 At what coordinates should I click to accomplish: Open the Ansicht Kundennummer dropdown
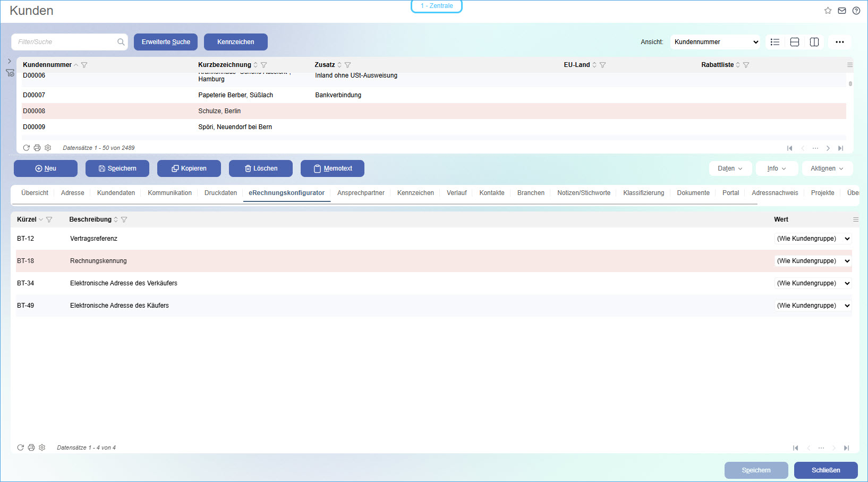pos(715,42)
